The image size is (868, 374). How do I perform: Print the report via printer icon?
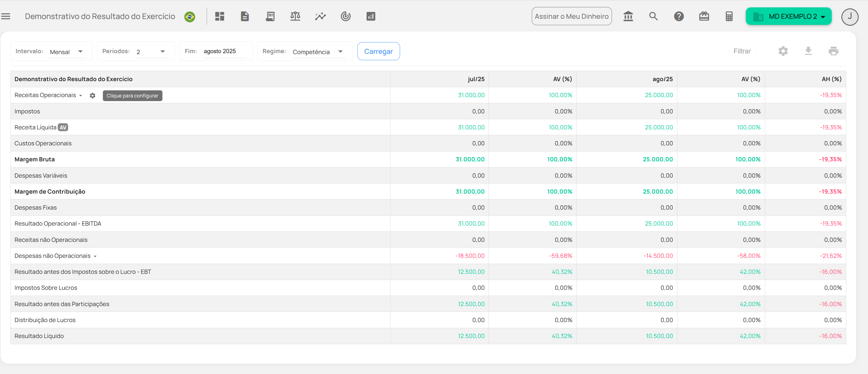click(833, 51)
